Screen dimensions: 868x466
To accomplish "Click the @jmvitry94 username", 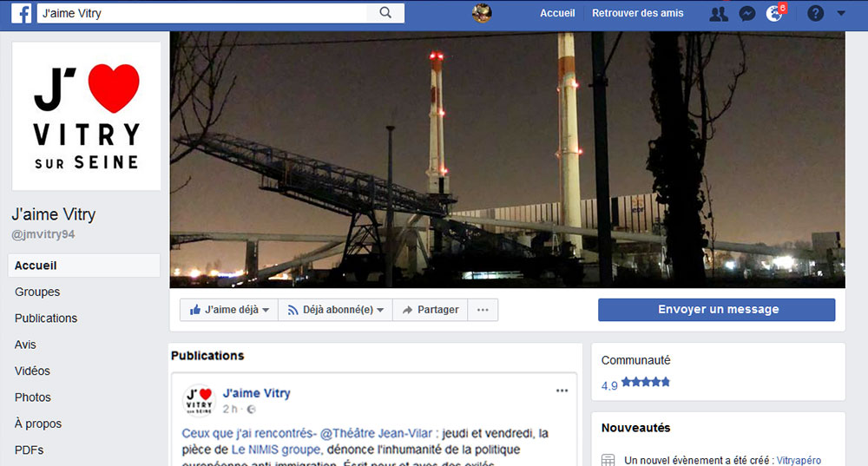I will 43,234.
